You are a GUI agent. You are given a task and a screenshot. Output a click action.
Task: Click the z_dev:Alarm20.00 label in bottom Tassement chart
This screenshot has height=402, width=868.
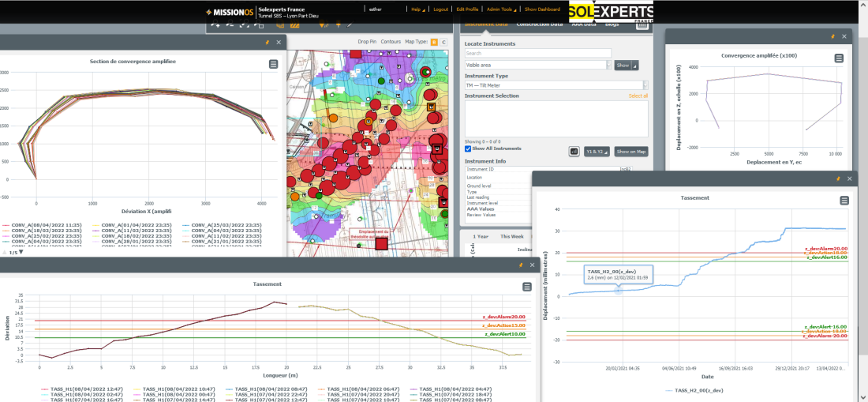point(504,317)
